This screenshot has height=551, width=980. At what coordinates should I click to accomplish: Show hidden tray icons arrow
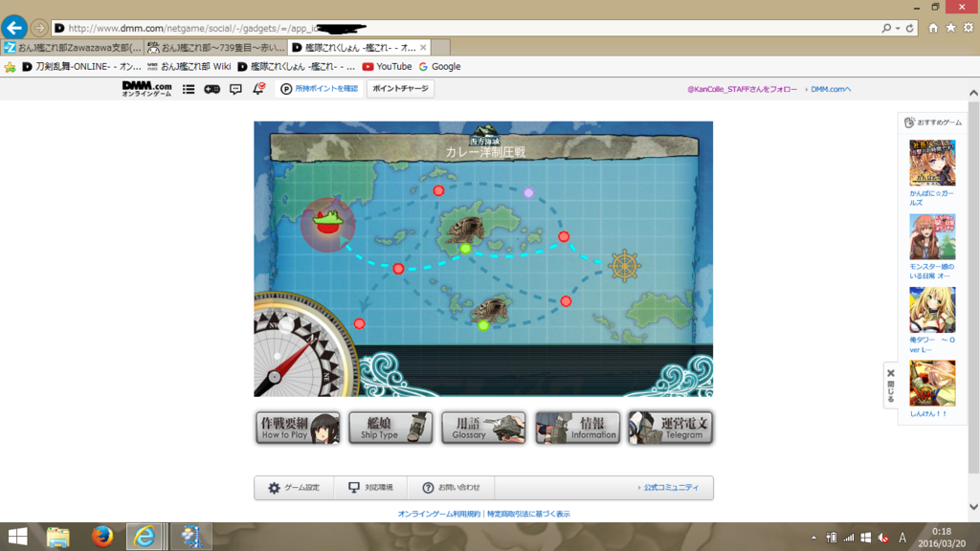coord(813,538)
